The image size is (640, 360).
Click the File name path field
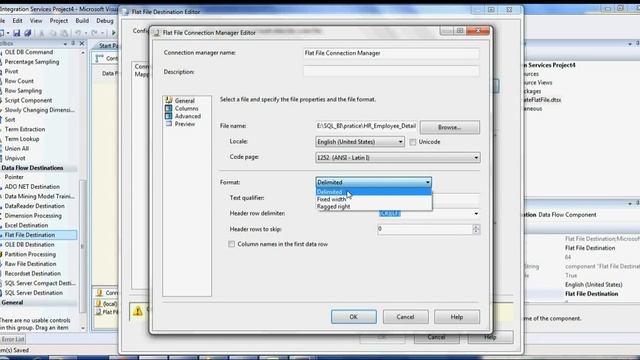(x=366, y=126)
